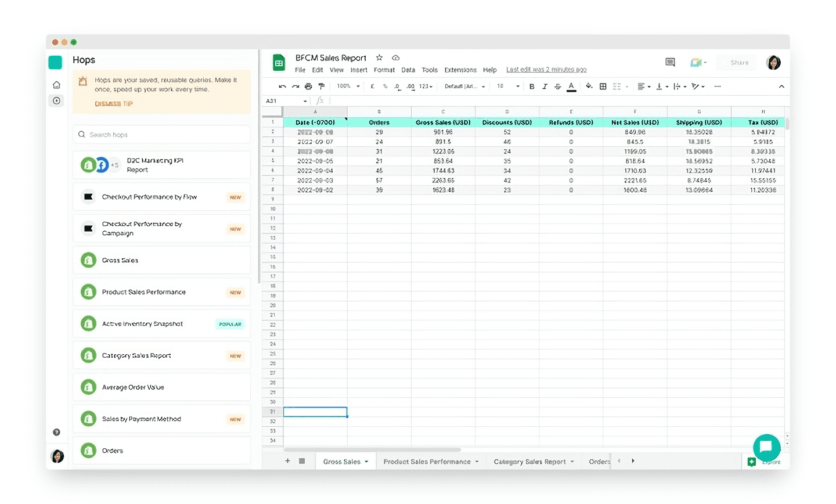This screenshot has height=504, width=836.
Task: Select the paint format tool
Action: tap(321, 87)
